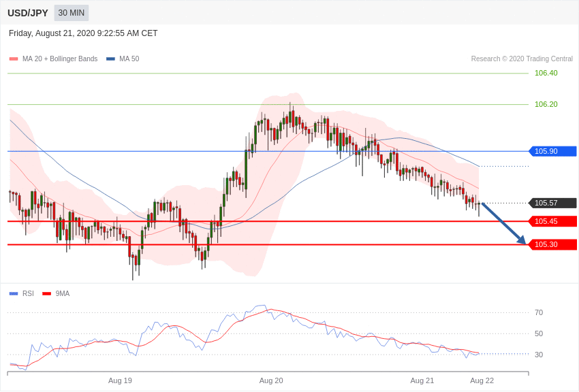Screen dimensions: 579x392
Task: Click the 106.40 resistance level label
Action: [x=546, y=73]
